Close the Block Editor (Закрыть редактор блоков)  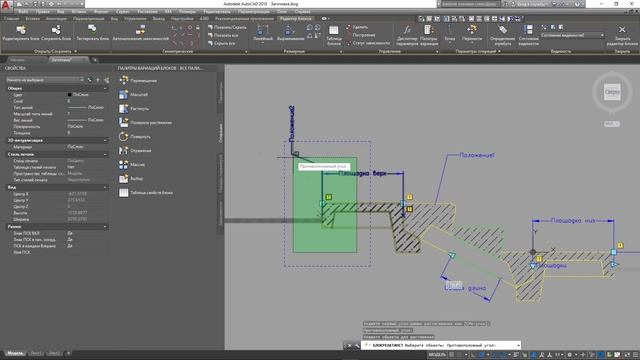tap(622, 35)
